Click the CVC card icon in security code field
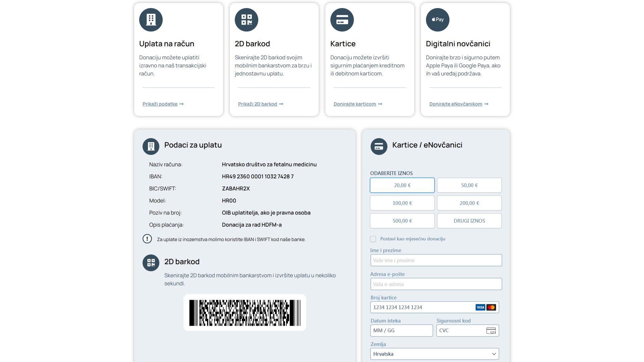The width and height of the screenshot is (644, 362). [x=491, y=331]
